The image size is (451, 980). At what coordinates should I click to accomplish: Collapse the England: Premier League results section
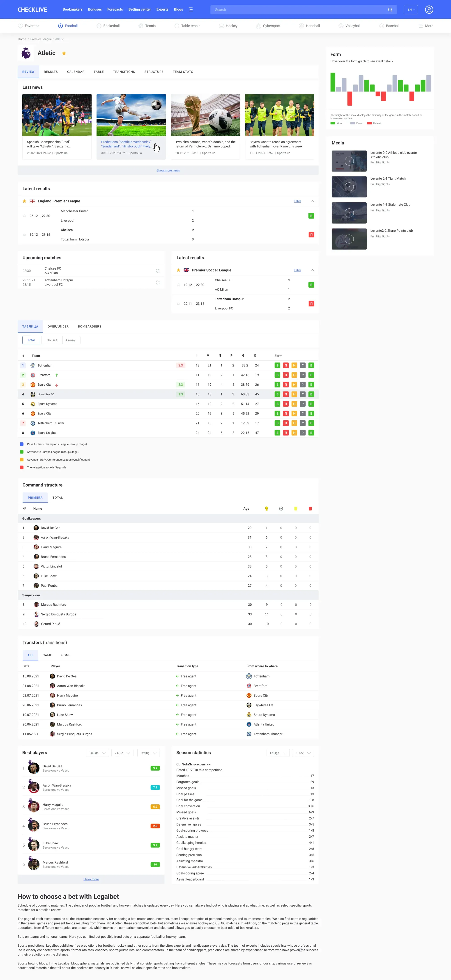[x=312, y=201]
